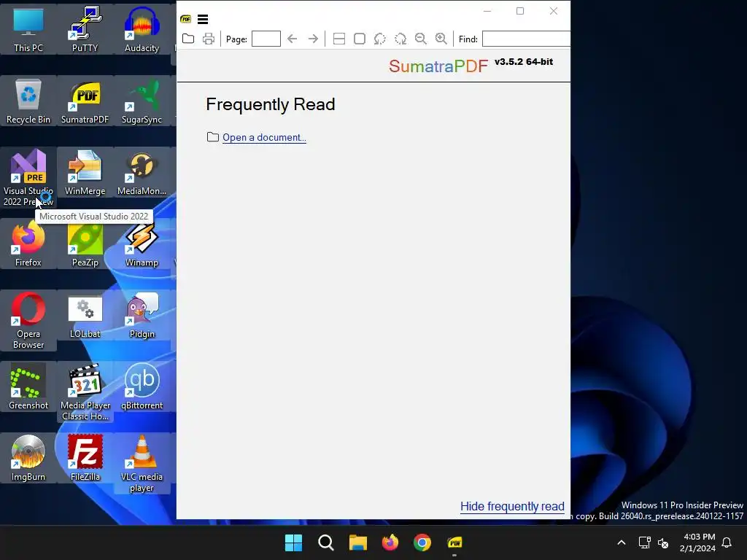Open the clock and date flyout
The height and width of the screenshot is (560, 747).
point(698,542)
